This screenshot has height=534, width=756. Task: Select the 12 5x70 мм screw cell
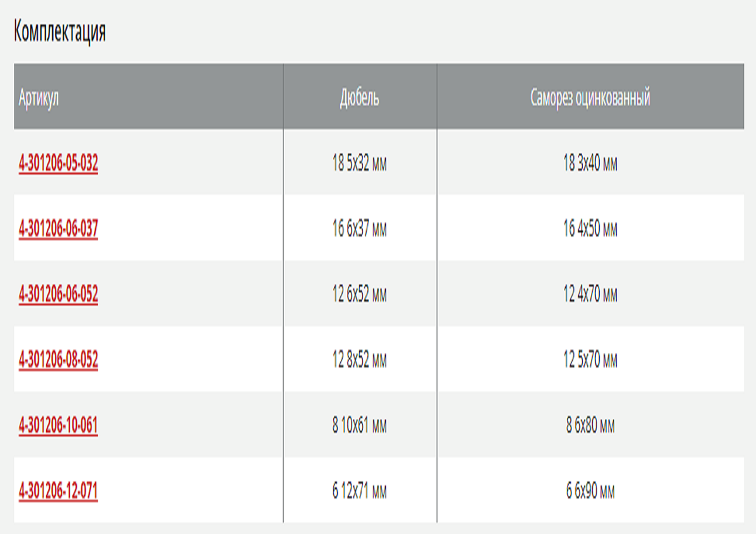tap(590, 360)
